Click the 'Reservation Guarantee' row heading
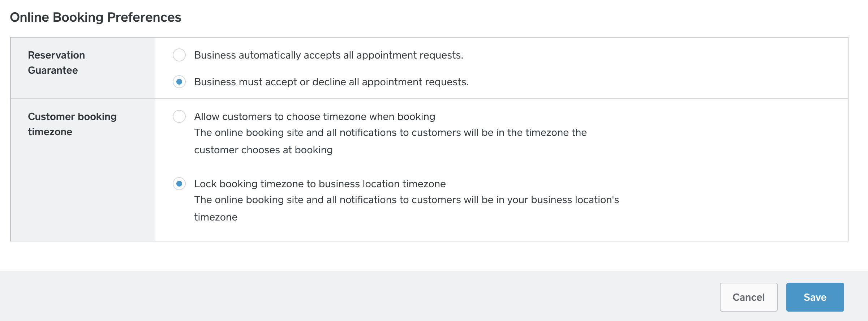This screenshot has width=868, height=321. (x=56, y=63)
